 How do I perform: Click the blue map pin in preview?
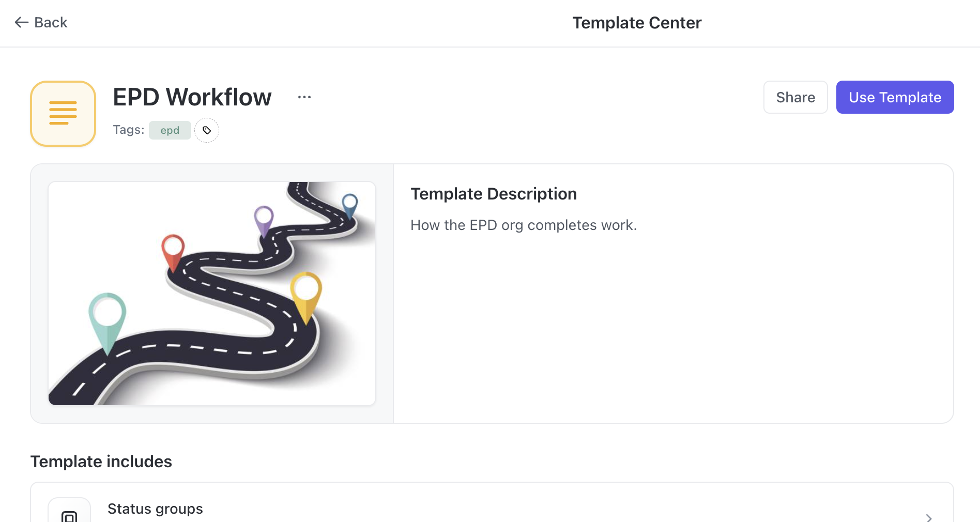pos(350,204)
